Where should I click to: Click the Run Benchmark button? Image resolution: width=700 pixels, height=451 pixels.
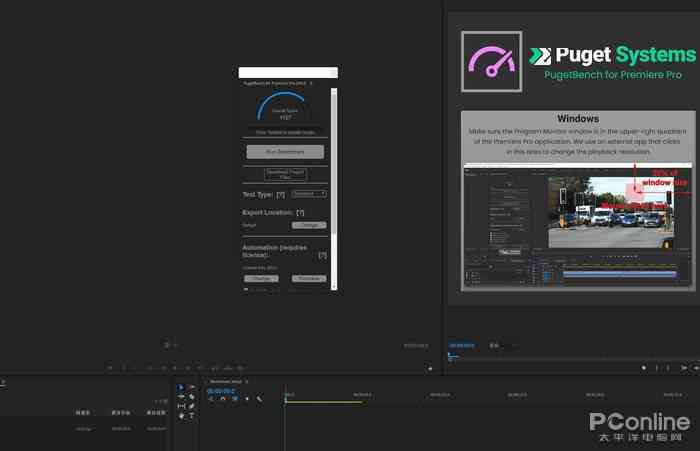[x=285, y=152]
